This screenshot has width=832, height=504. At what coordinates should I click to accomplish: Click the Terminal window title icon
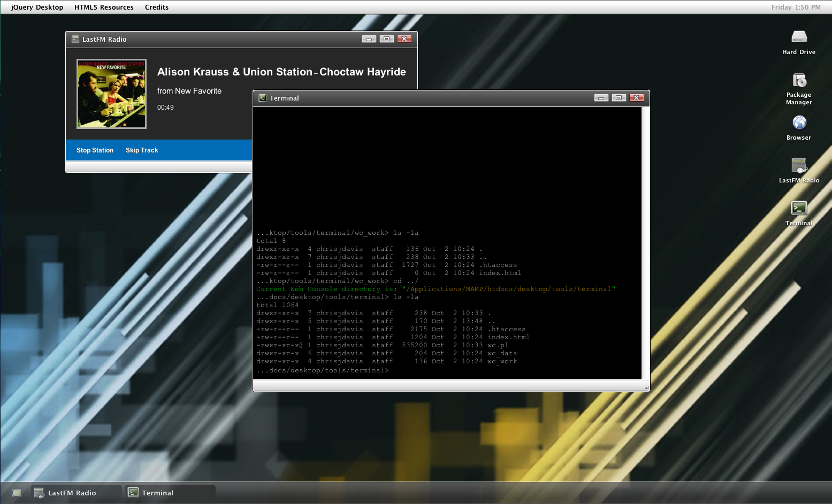point(263,98)
